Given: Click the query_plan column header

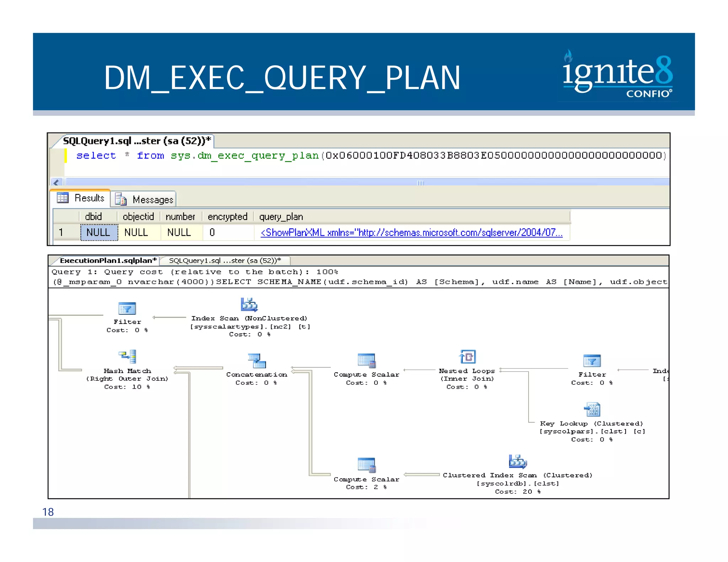Looking at the screenshot, I should click(x=281, y=217).
